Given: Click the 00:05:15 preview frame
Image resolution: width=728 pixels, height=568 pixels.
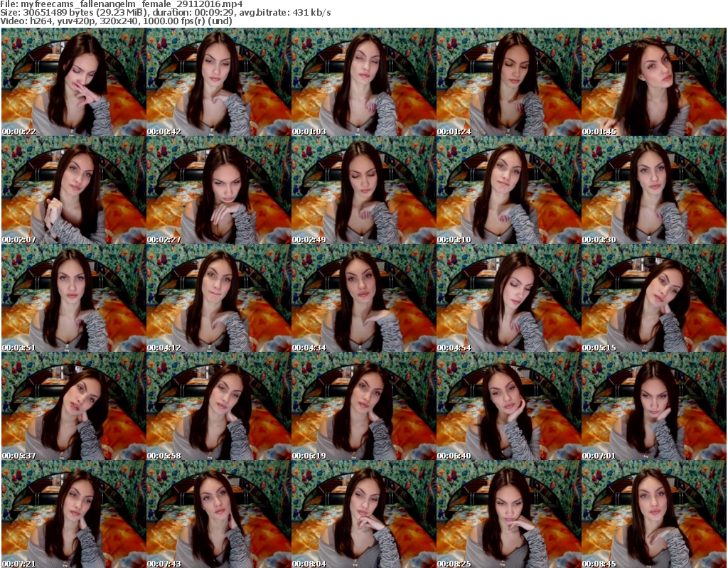Looking at the screenshot, I should point(653,299).
